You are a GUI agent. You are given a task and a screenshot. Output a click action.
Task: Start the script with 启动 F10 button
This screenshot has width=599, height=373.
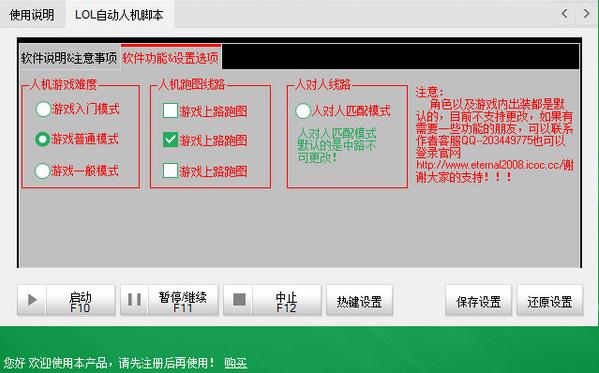[66, 300]
